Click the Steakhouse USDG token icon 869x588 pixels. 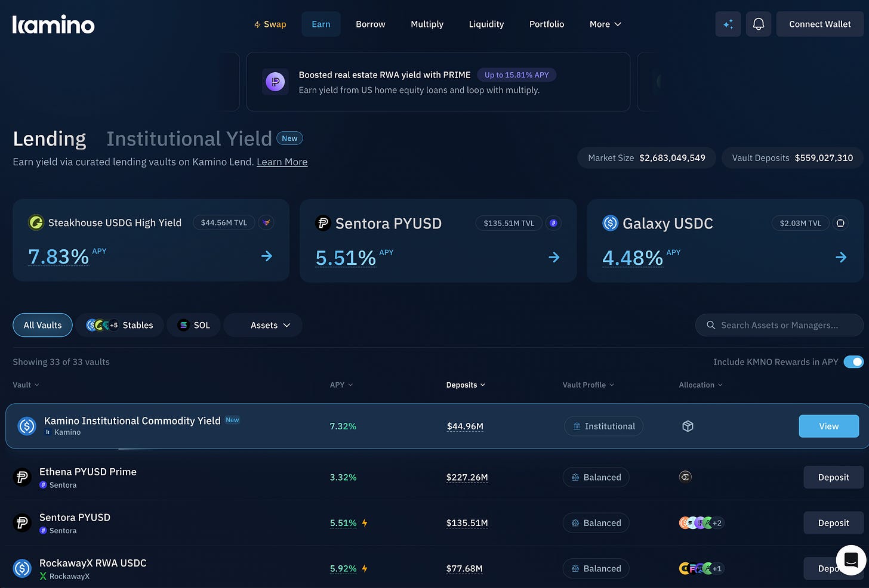point(36,222)
